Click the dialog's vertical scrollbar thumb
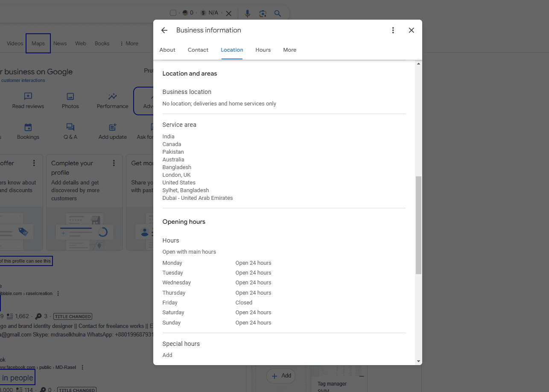This screenshot has width=549, height=392. coord(418,225)
